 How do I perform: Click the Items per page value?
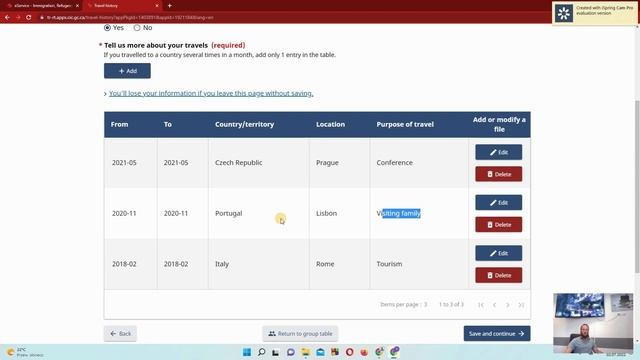click(425, 304)
